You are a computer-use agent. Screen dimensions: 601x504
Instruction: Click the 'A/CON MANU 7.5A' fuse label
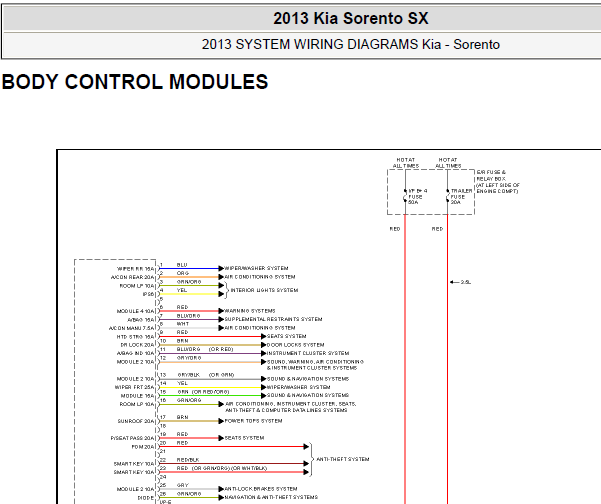(x=131, y=328)
